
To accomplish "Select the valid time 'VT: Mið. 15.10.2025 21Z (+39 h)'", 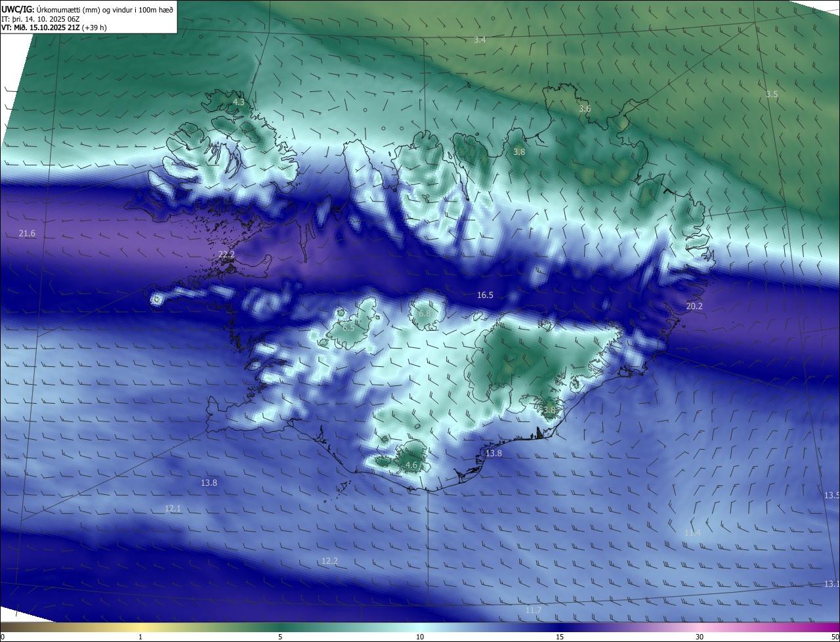I will pyautogui.click(x=54, y=28).
